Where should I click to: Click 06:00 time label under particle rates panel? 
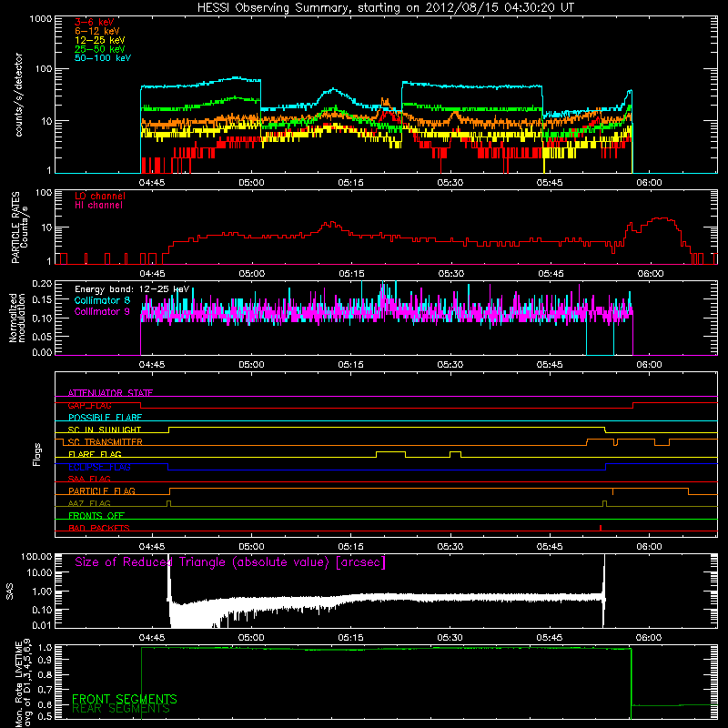point(650,274)
